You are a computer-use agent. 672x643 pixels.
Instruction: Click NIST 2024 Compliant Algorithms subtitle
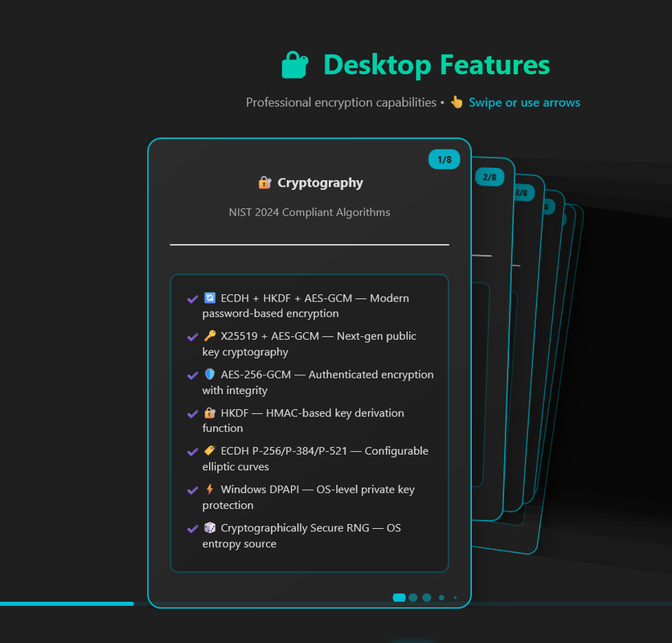pos(309,212)
